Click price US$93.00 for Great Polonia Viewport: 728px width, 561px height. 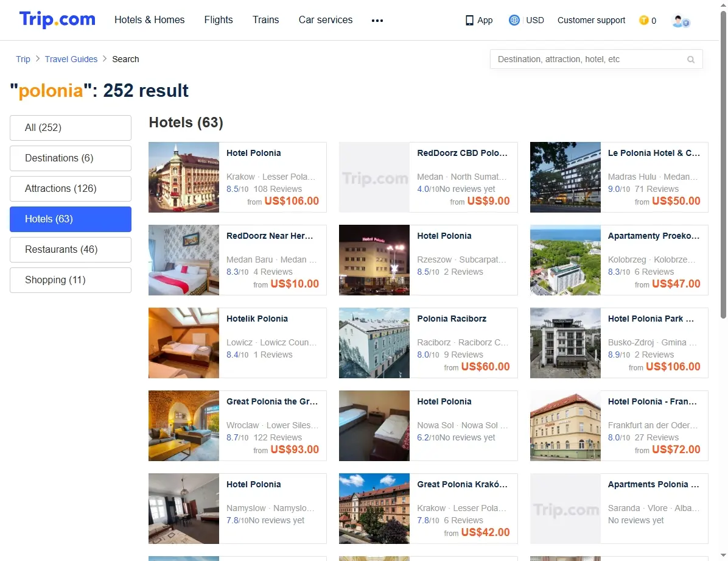[295, 450]
